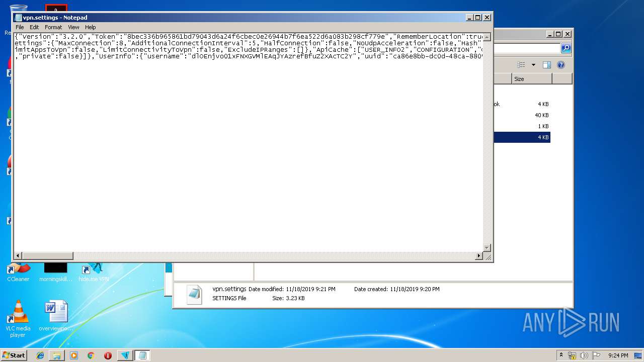The width and height of the screenshot is (644, 362).
Task: Click Notepad's vertical scroll down arrow
Action: (487, 248)
